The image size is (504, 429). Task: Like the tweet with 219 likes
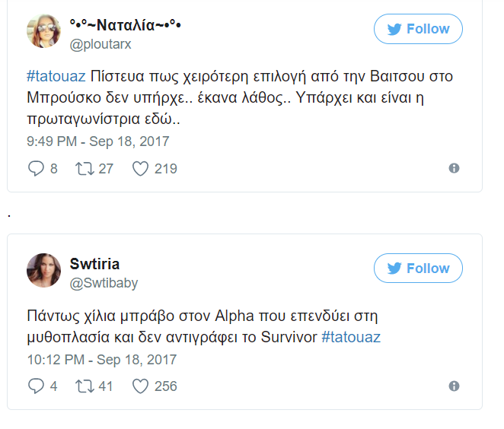point(140,168)
